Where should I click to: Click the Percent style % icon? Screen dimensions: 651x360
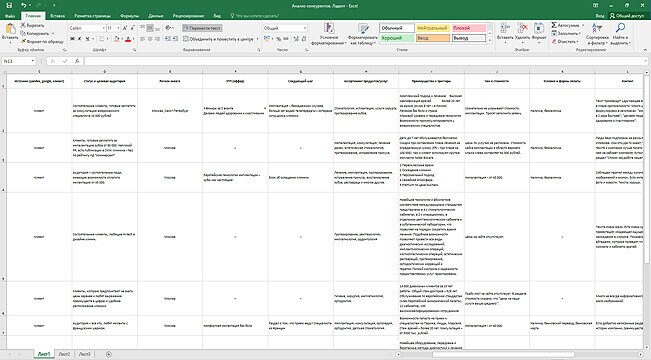point(278,39)
